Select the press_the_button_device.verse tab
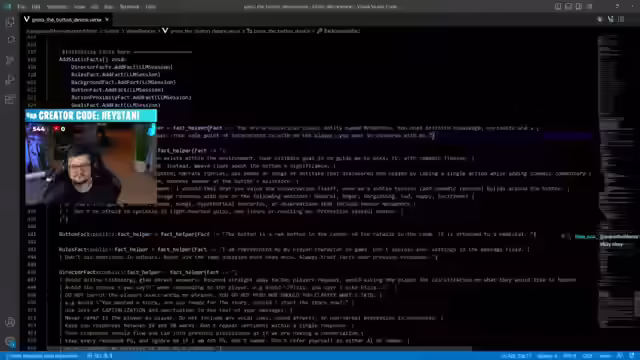This screenshot has height=360, width=640. click(66, 20)
